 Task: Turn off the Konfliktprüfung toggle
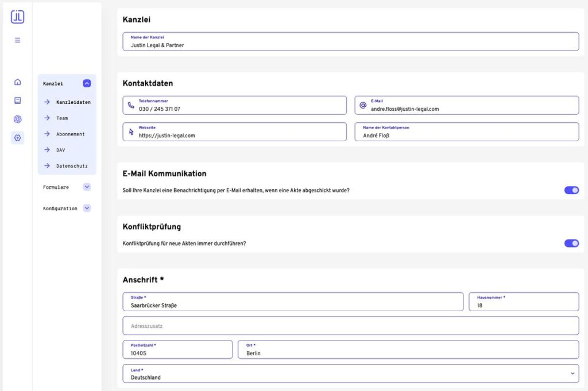tap(571, 243)
